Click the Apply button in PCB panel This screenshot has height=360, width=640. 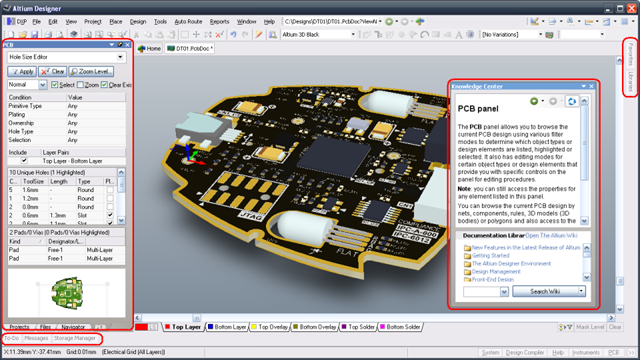click(x=22, y=71)
